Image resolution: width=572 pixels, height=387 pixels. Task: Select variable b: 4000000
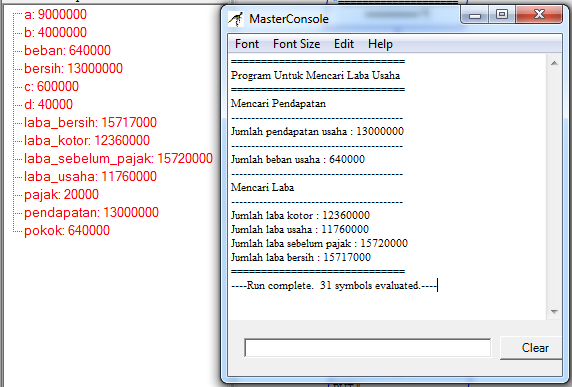coord(55,32)
